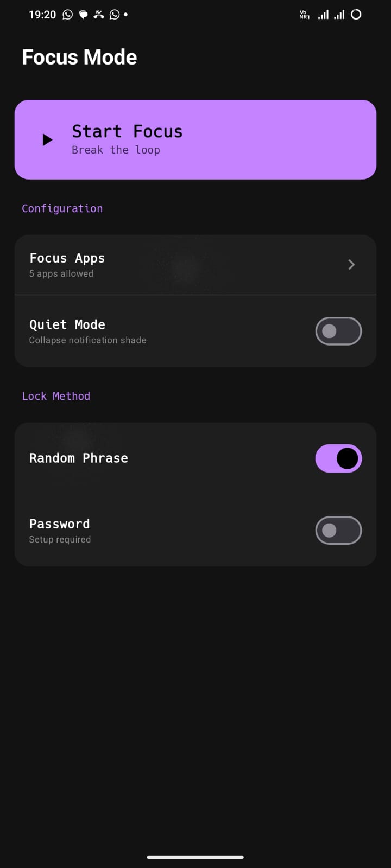Tap the leftmost WhatsApp status bar icon

point(67,15)
